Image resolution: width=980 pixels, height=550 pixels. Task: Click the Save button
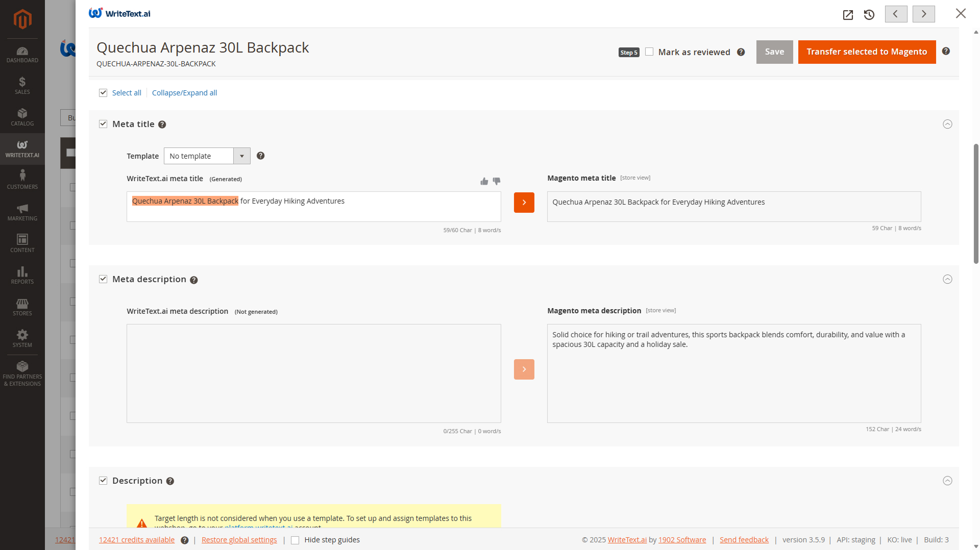[774, 52]
